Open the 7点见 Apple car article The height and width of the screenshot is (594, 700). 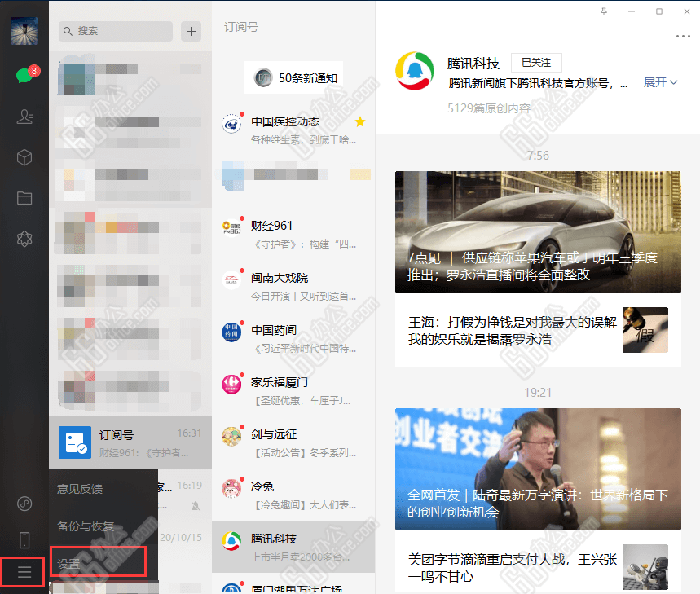pyautogui.click(x=538, y=231)
